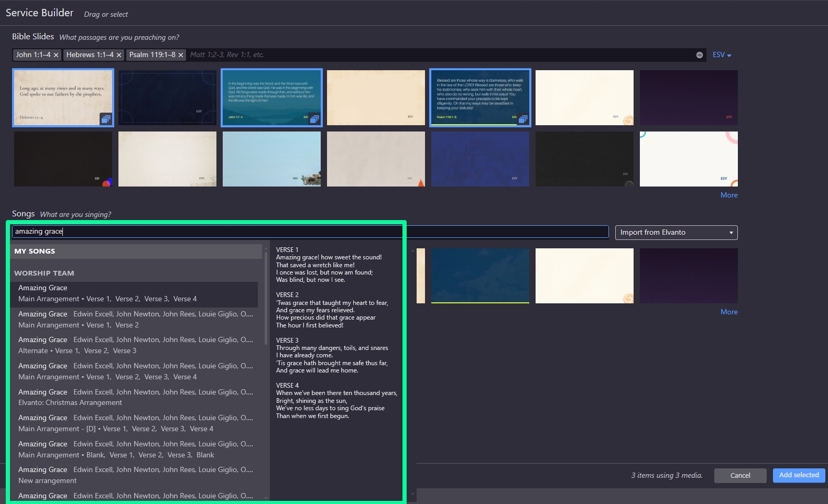The image size is (828, 504).
Task: Select the Hebrews 1:1–4 parchment slide thumbnail
Action: (x=63, y=97)
